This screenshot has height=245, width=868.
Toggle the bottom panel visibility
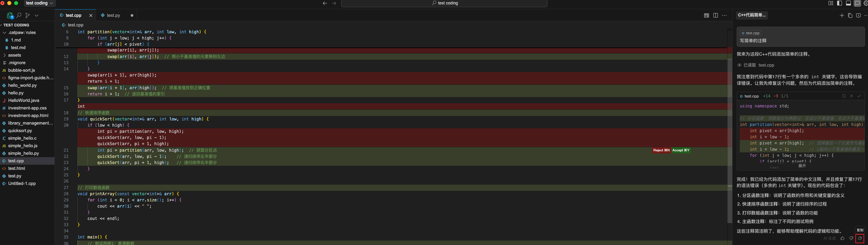(848, 3)
